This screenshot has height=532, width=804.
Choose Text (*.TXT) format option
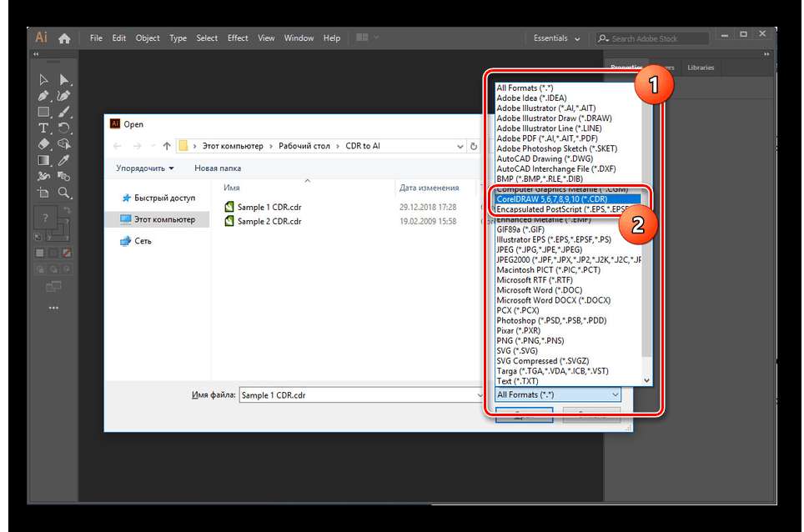click(x=568, y=381)
